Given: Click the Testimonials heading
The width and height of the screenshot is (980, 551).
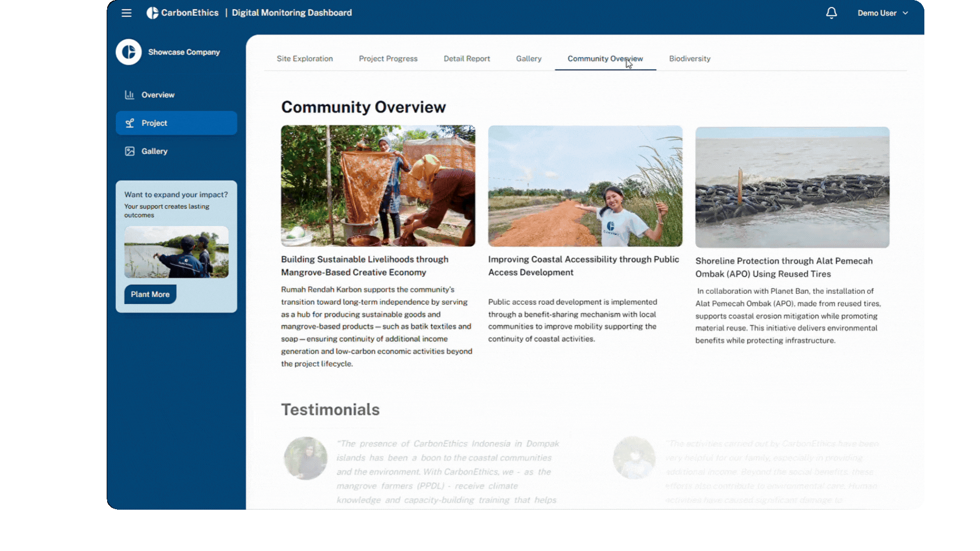Looking at the screenshot, I should (x=330, y=410).
